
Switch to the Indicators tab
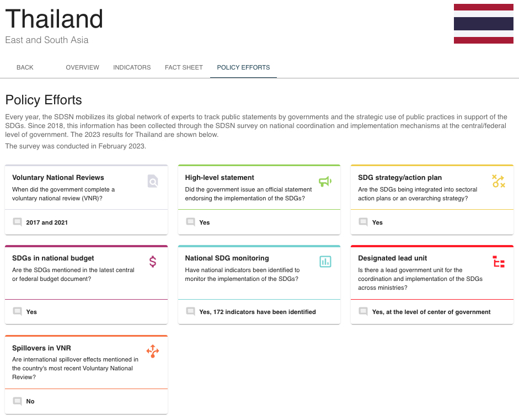pos(132,67)
